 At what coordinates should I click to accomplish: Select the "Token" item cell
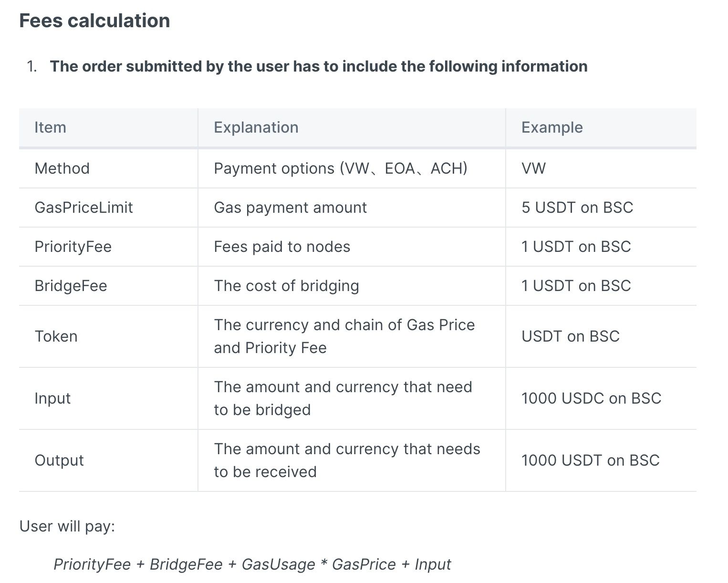tap(56, 336)
